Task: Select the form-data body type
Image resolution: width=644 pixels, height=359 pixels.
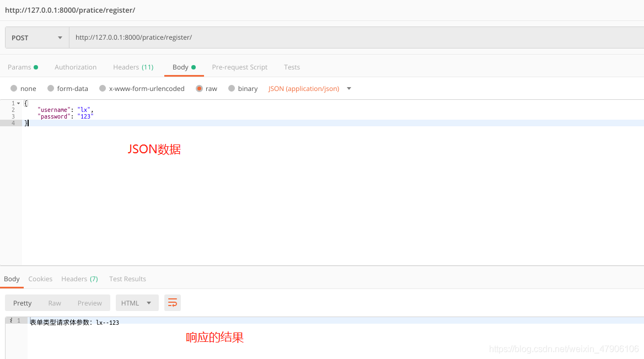Action: (x=68, y=88)
